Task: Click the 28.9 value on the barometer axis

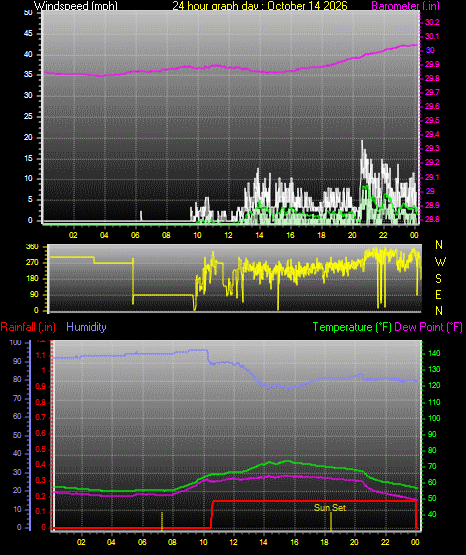Action: 432,205
